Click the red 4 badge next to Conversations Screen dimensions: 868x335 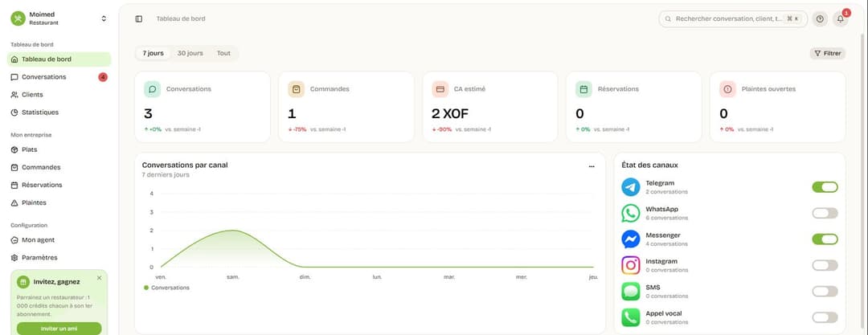(x=103, y=77)
